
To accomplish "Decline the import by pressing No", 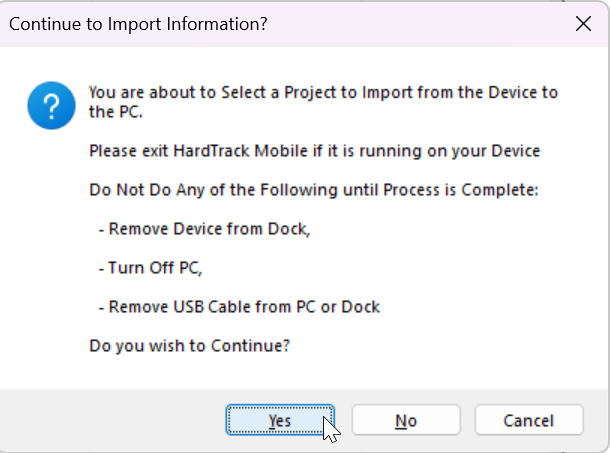I will (x=406, y=421).
